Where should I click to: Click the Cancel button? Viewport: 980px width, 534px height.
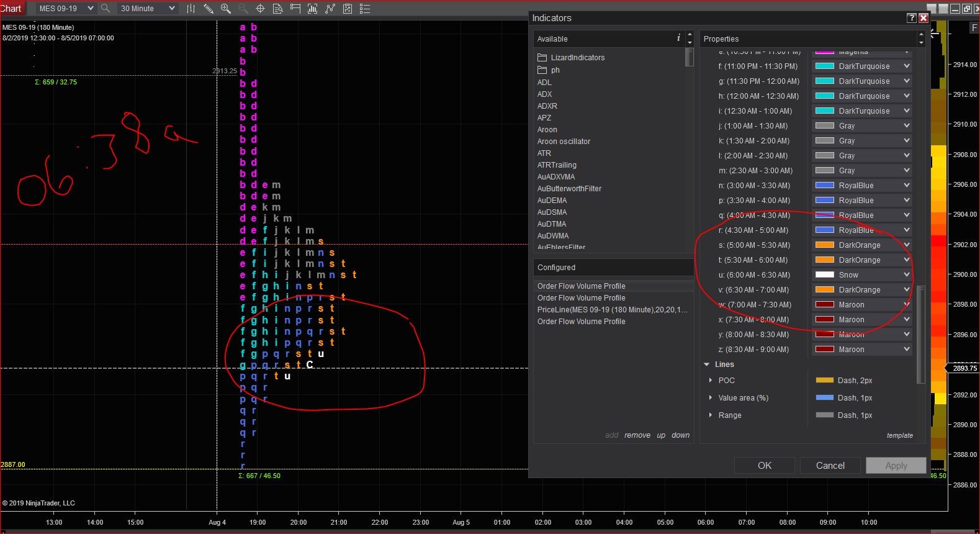pos(830,466)
